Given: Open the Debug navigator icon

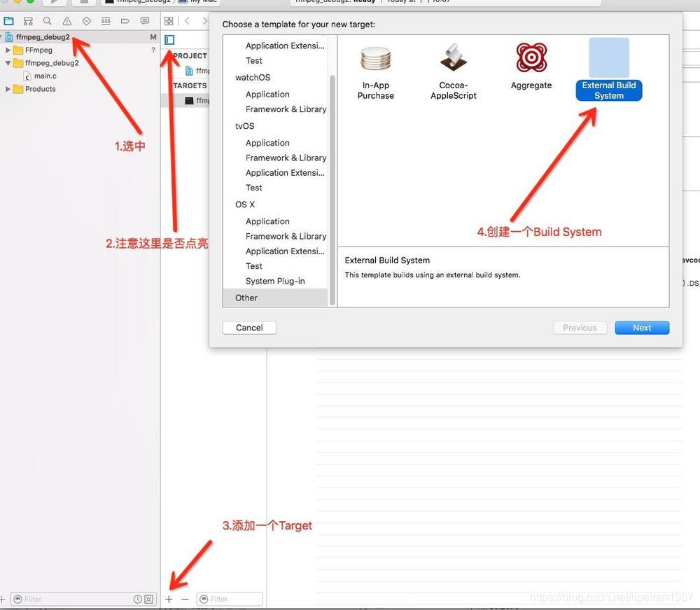Looking at the screenshot, I should coord(106,21).
